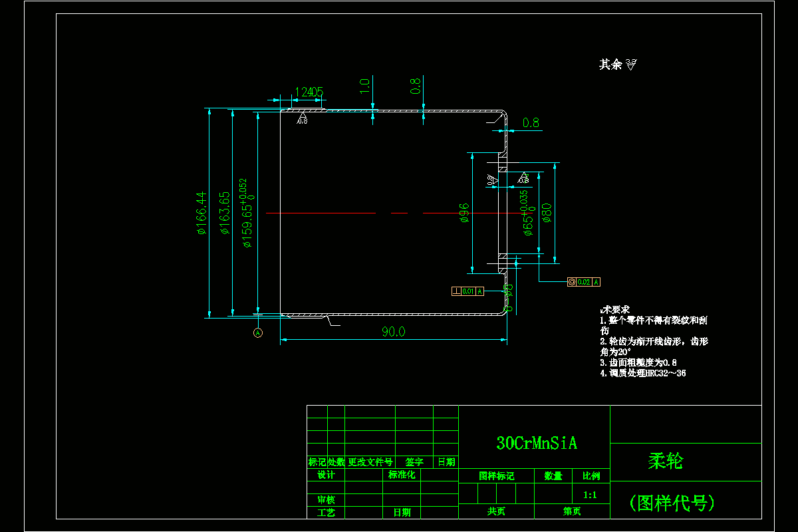Select the ø80 diameter dimension
The image size is (798, 532).
pos(547,213)
